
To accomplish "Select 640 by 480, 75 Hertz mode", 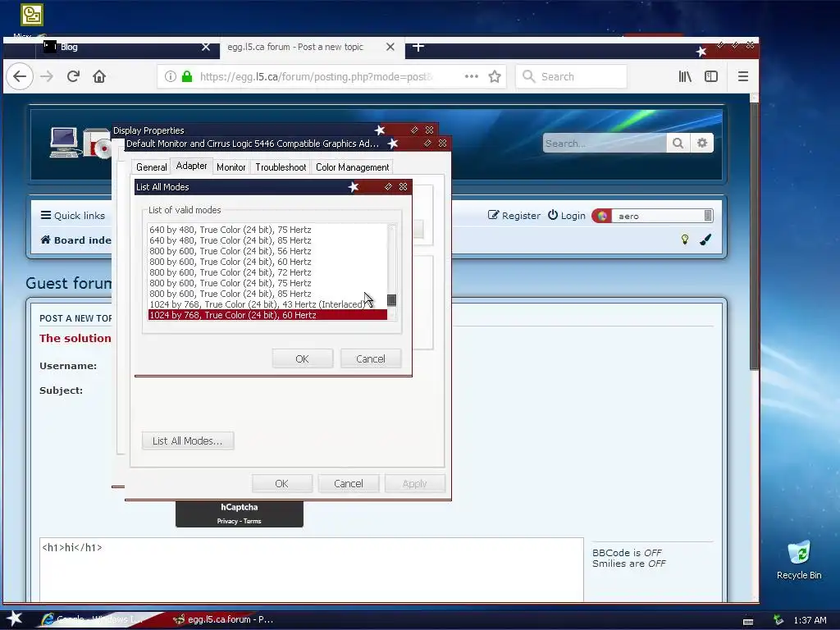I will pos(267,230).
